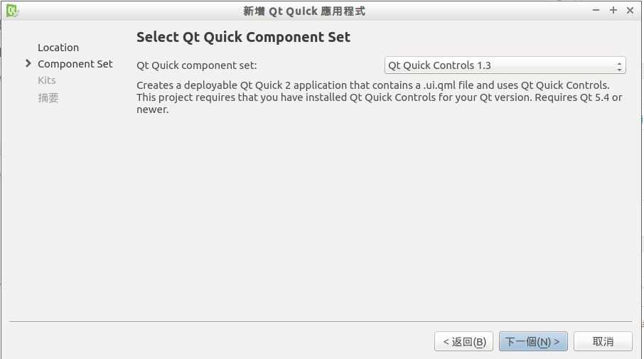
Task: Click the Qt Quick component set label
Action: coord(197,65)
